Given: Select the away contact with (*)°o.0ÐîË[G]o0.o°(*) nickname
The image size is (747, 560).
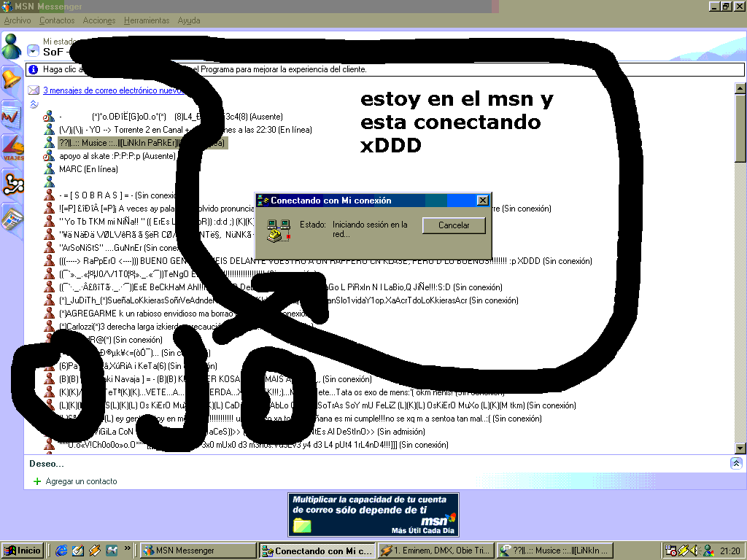Looking at the screenshot, I should (x=171, y=117).
